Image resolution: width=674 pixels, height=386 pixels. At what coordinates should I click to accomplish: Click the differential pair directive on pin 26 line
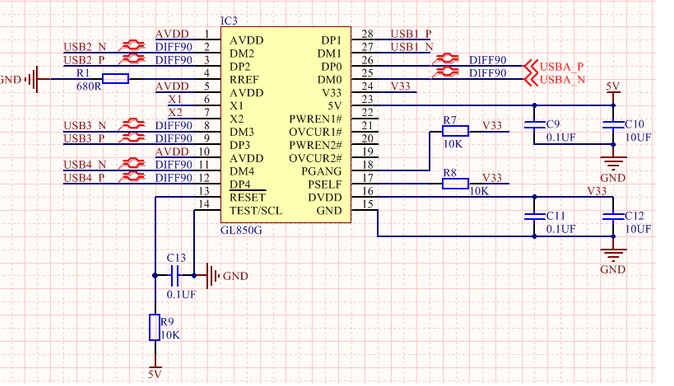coord(445,59)
